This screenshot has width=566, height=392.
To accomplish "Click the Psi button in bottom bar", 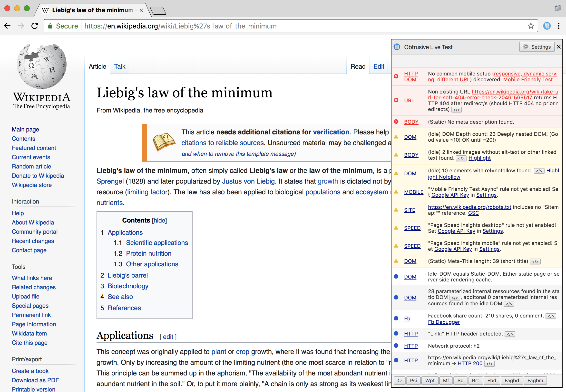I will click(413, 381).
